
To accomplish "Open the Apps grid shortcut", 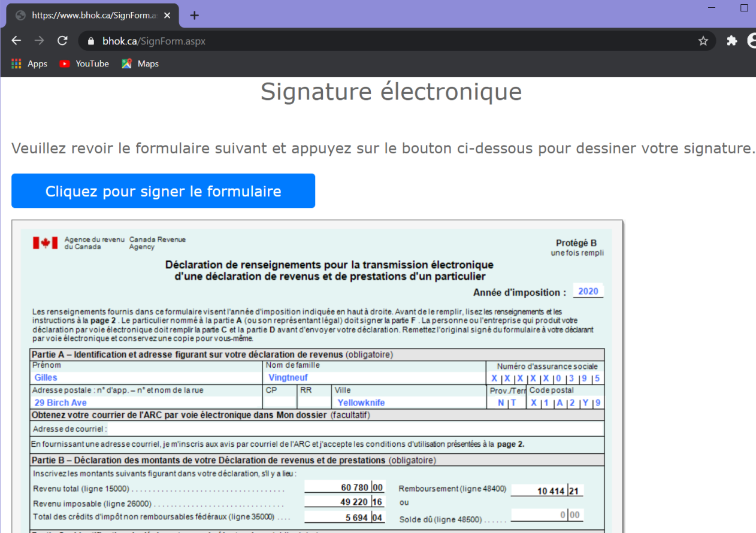I will tap(29, 63).
